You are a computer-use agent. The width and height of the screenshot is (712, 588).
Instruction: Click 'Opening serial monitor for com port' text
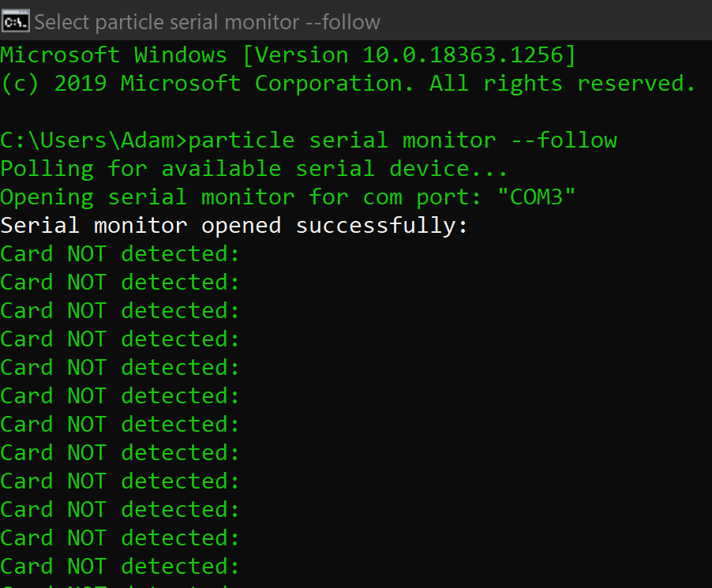[x=240, y=198]
